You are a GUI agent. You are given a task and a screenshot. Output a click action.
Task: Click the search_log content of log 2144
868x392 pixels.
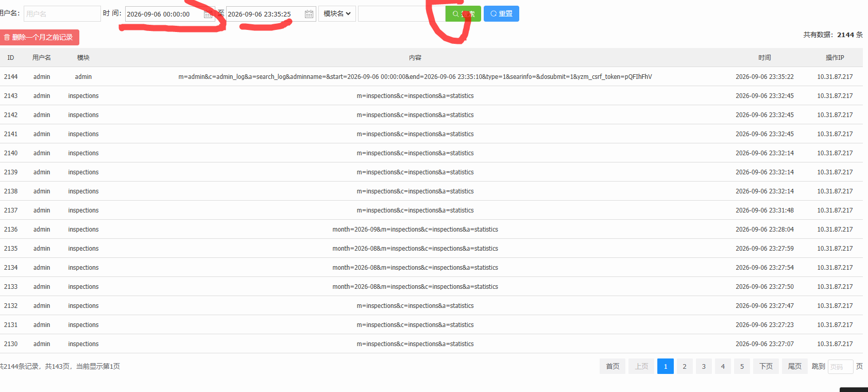click(x=415, y=77)
